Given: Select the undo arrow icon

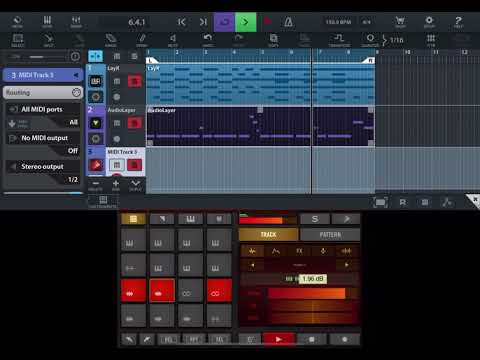Looking at the screenshot, I should tap(208, 40).
